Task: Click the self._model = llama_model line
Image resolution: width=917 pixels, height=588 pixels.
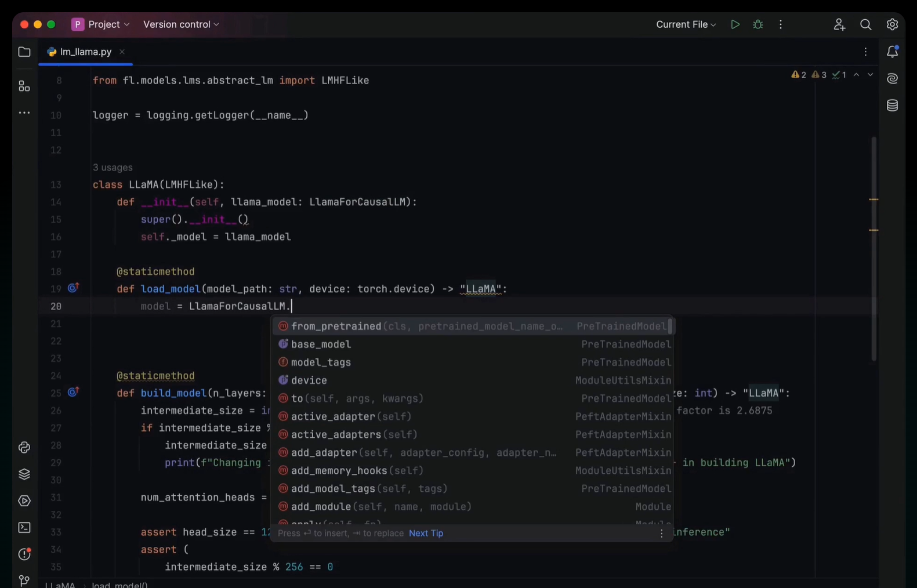Action: coord(216,237)
